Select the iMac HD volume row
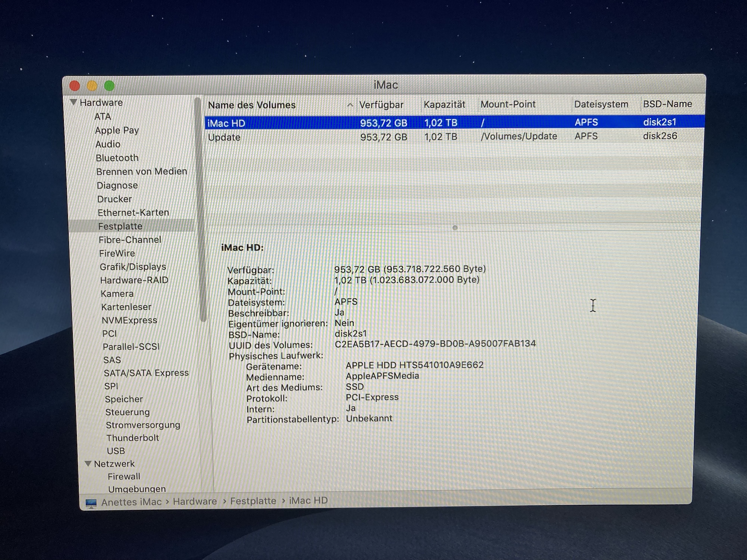This screenshot has width=747, height=560. coord(448,122)
